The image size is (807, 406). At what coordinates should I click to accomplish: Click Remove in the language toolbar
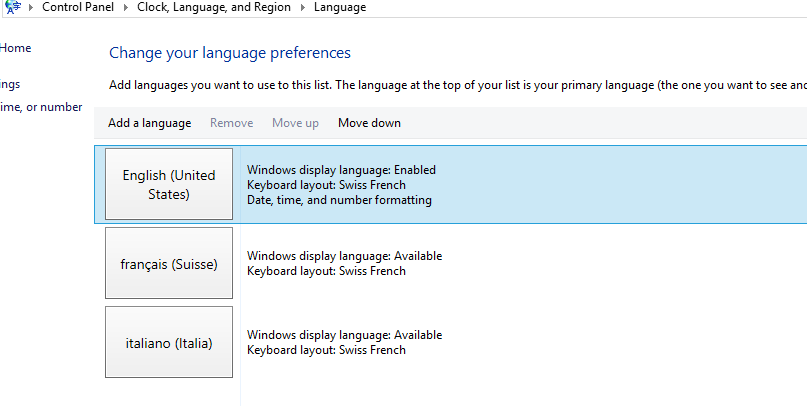232,123
